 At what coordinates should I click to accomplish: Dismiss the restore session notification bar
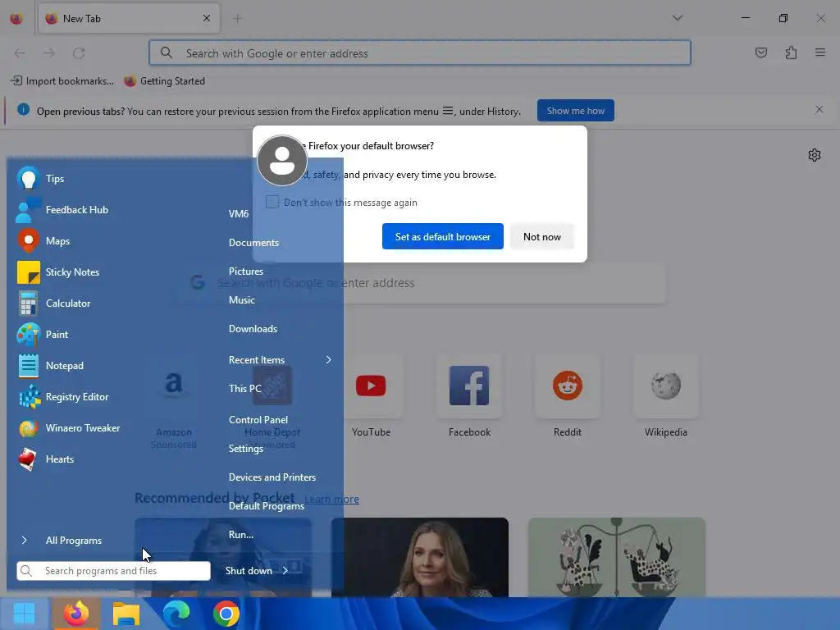click(819, 110)
